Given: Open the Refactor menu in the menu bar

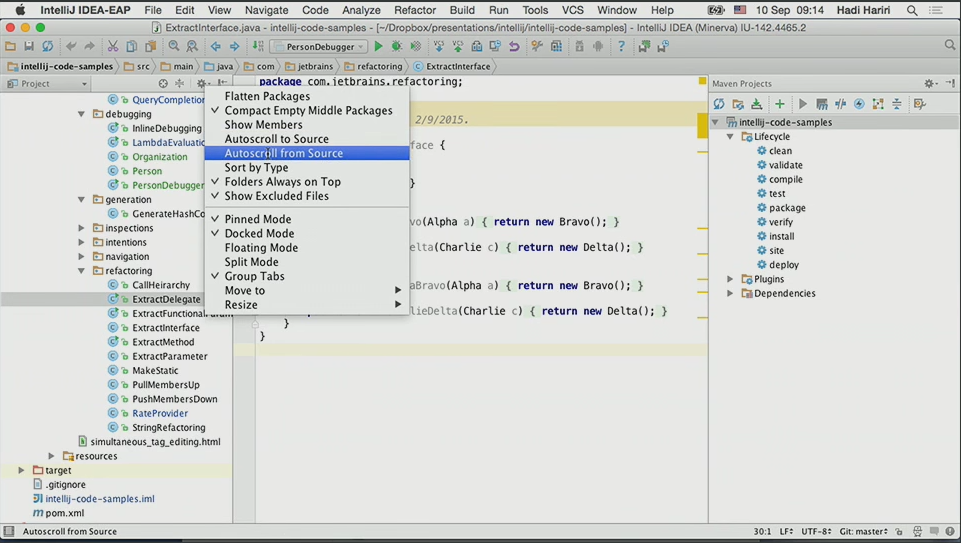Looking at the screenshot, I should point(414,10).
